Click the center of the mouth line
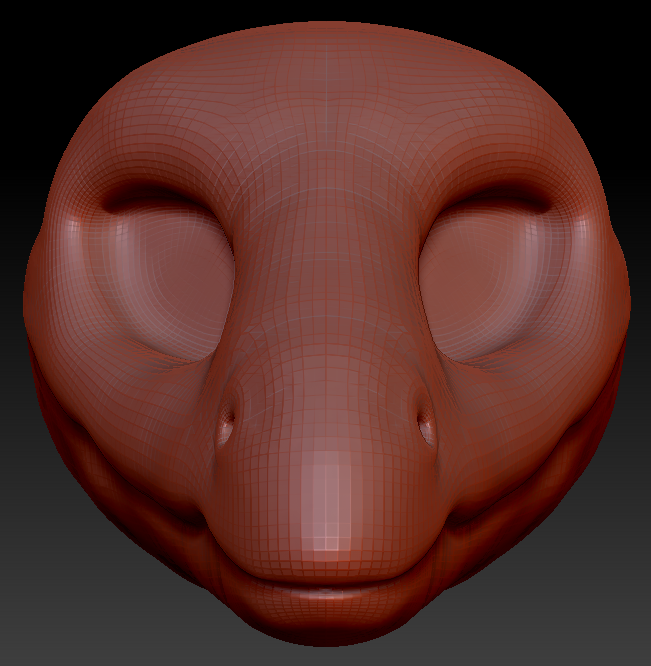The width and height of the screenshot is (651, 666). (328, 580)
